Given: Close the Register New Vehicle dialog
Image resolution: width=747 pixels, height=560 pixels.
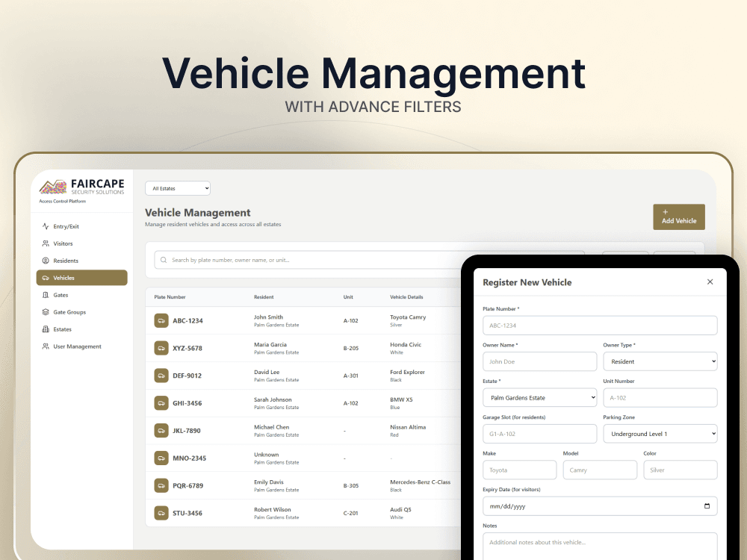Looking at the screenshot, I should coord(710,282).
